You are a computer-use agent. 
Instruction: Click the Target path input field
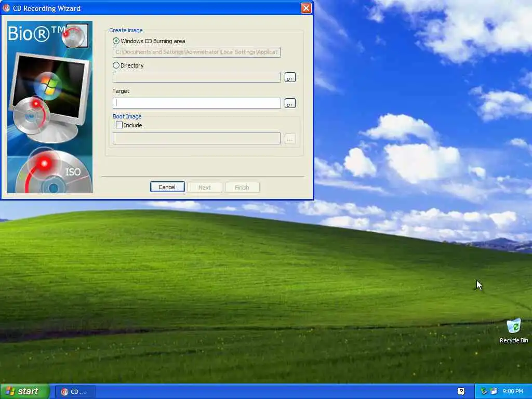tap(197, 103)
